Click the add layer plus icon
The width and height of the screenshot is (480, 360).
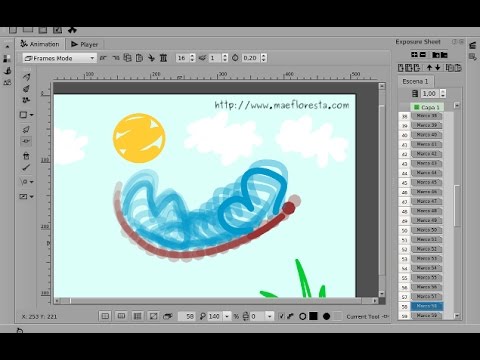(x=414, y=54)
